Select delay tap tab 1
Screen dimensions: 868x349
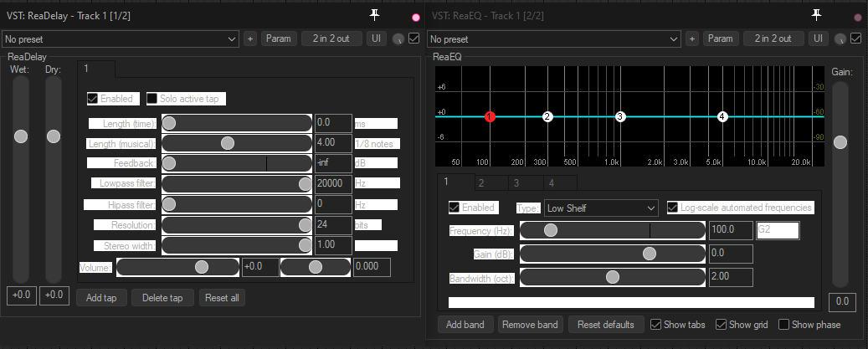tap(96, 69)
